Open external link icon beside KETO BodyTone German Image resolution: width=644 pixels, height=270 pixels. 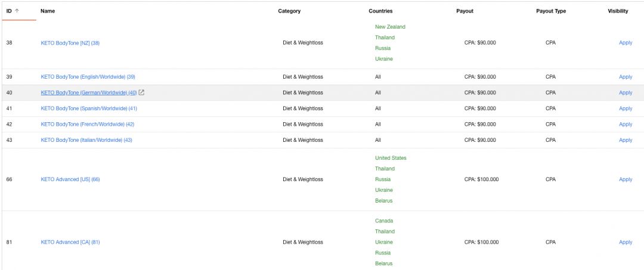141,92
